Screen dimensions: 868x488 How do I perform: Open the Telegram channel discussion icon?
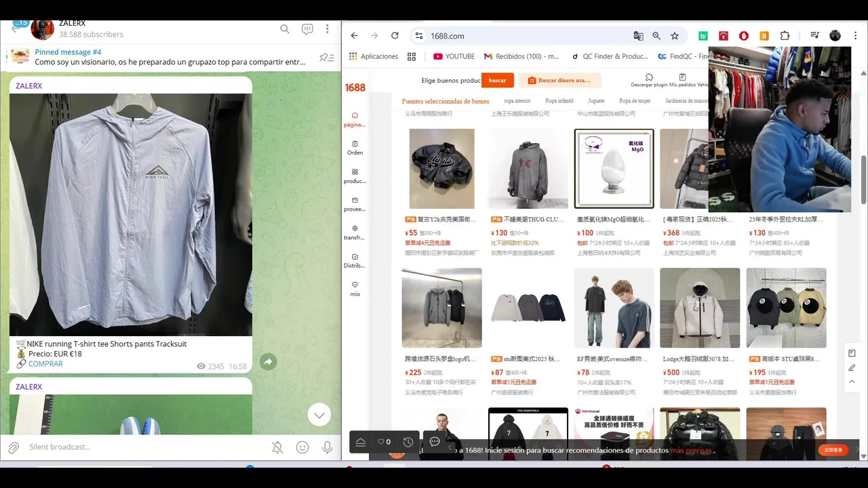tap(307, 29)
